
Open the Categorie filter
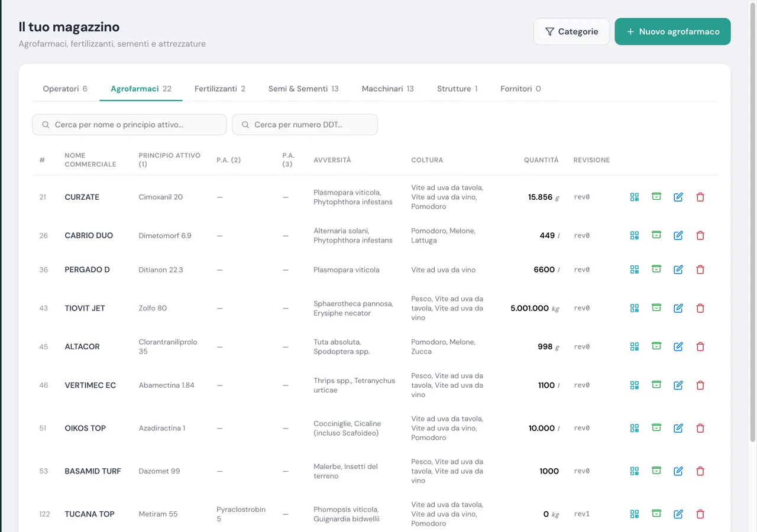tap(571, 31)
